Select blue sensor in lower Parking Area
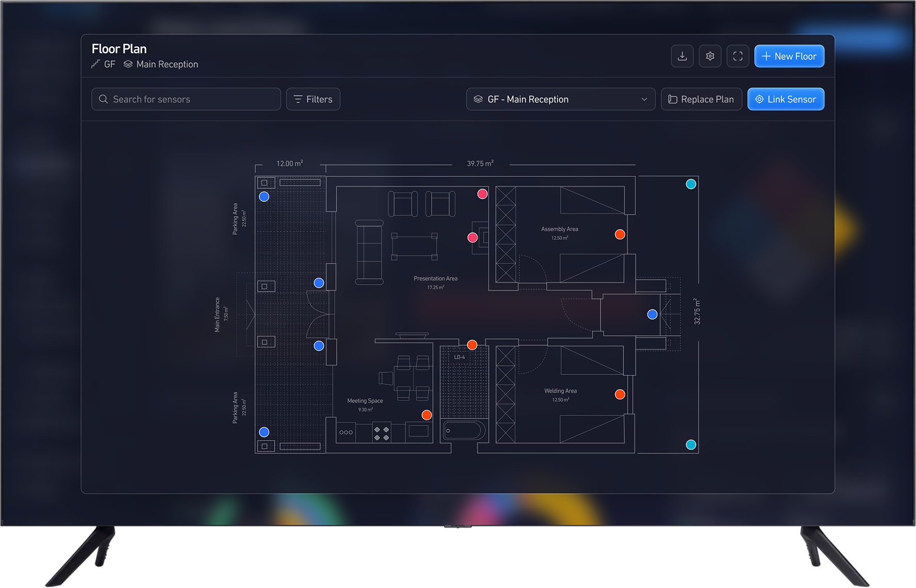Image resolution: width=916 pixels, height=588 pixels. pos(264,432)
